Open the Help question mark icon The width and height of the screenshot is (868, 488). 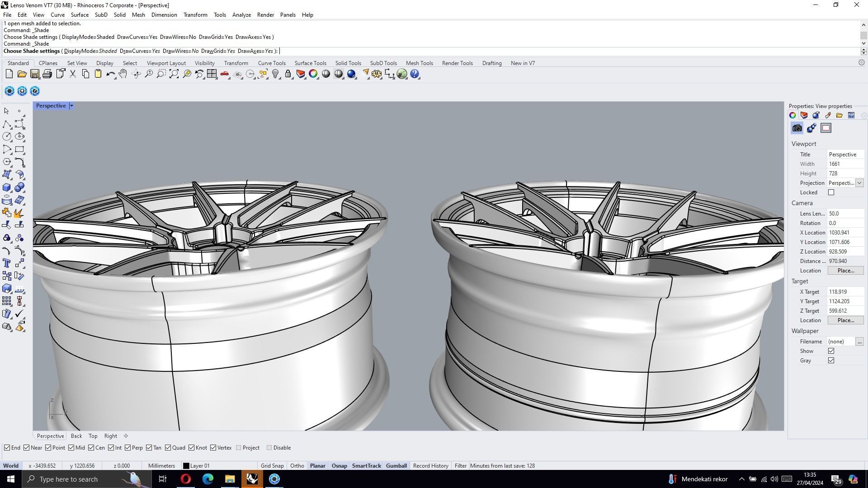415,74
